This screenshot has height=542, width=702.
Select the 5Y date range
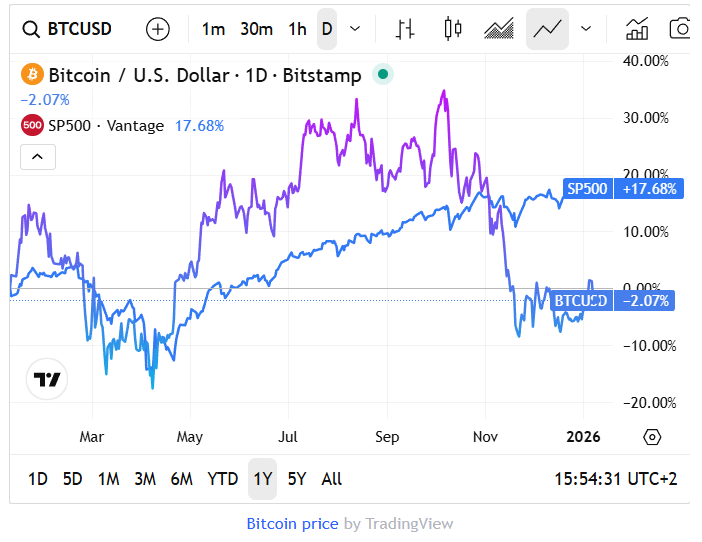296,479
